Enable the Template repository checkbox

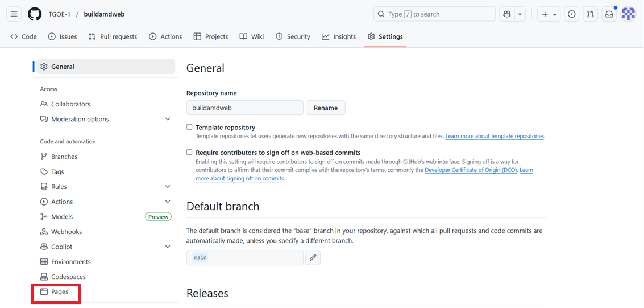tap(189, 127)
